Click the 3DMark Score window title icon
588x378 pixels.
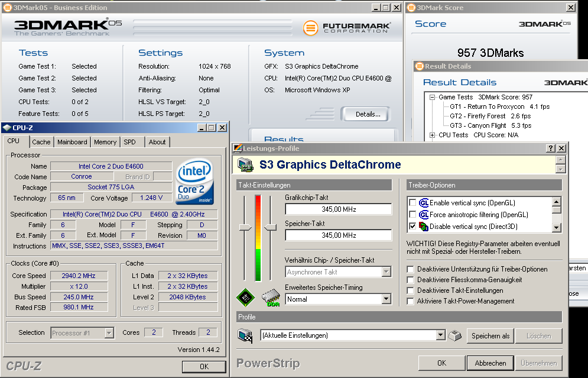[411, 8]
